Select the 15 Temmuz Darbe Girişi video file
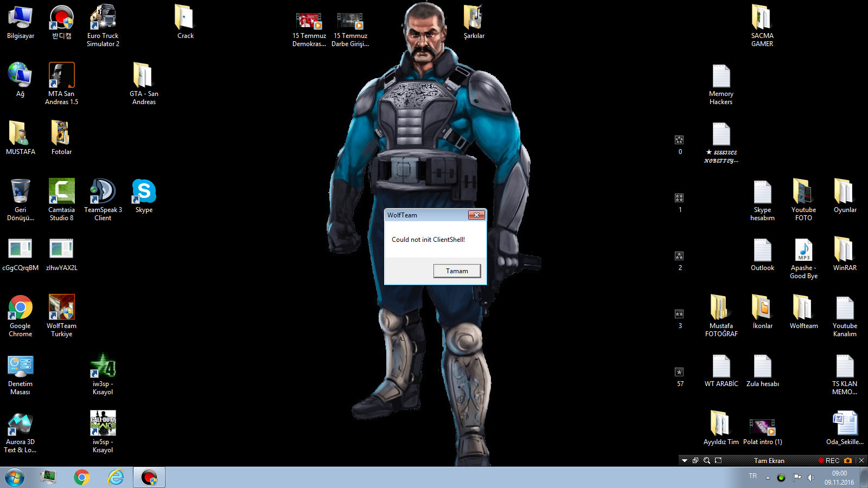The height and width of the screenshot is (488, 868). coord(350,29)
